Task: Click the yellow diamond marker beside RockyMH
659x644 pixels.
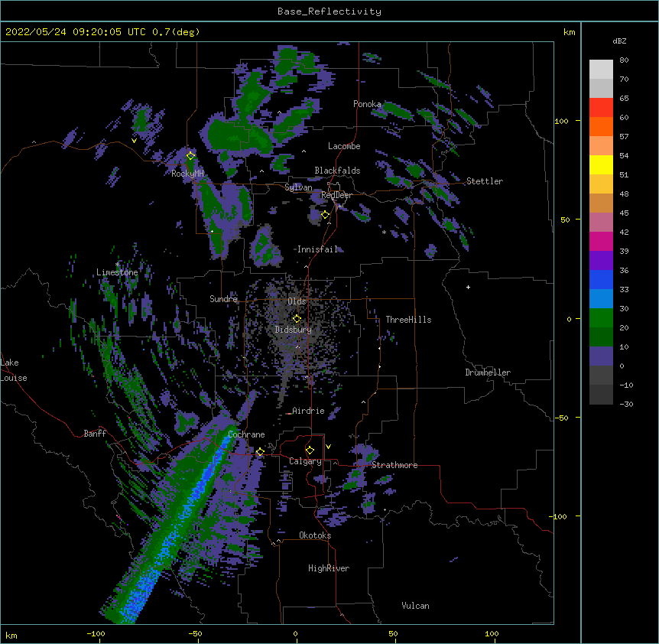Action: tap(191, 155)
